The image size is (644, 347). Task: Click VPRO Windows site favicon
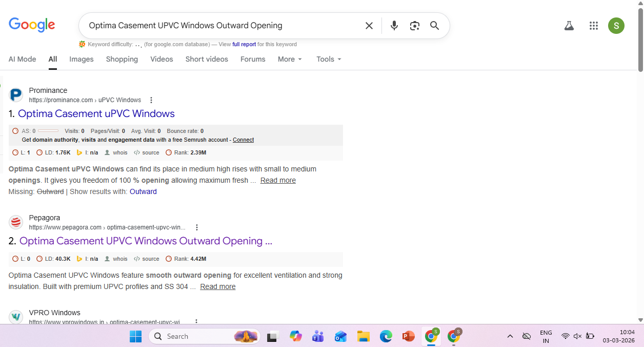(16, 317)
